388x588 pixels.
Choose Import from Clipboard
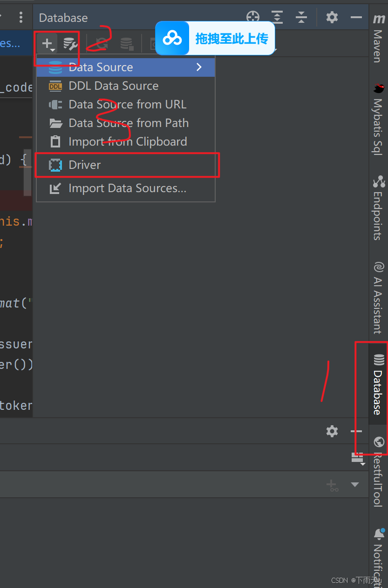point(126,141)
